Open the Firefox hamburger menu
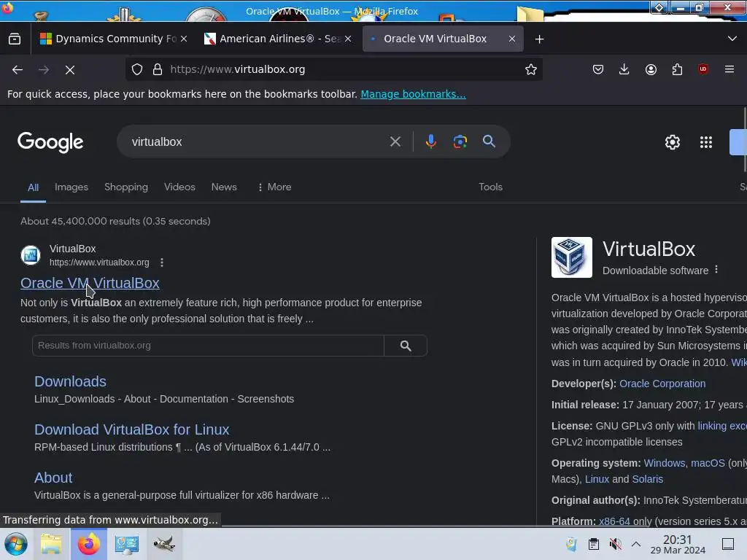The image size is (747, 560). 729,69
